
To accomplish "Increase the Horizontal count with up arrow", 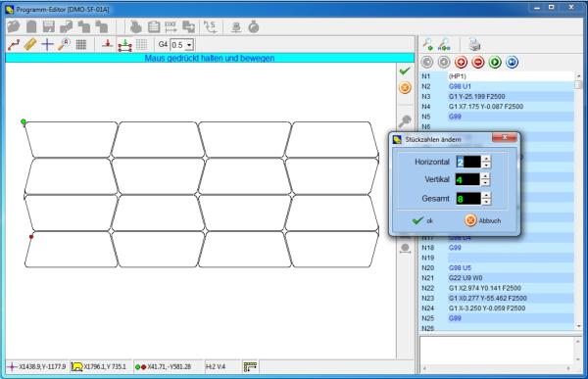I will click(486, 159).
